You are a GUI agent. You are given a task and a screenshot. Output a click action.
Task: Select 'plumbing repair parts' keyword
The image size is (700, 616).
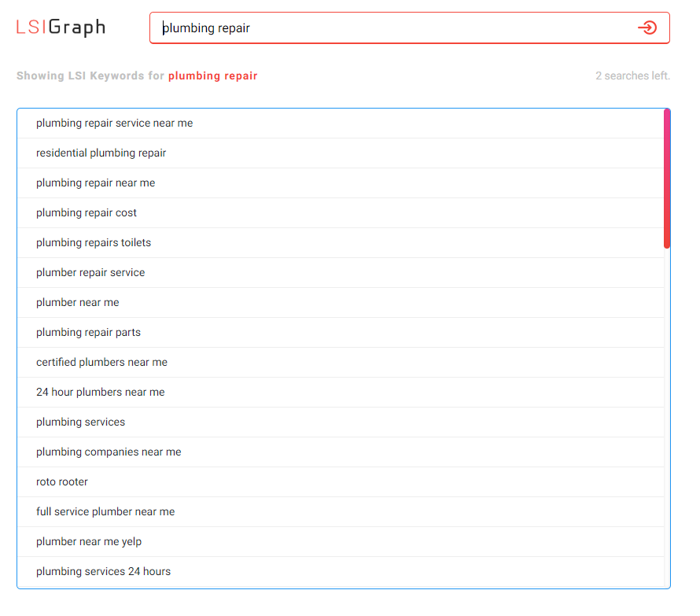[x=88, y=332]
